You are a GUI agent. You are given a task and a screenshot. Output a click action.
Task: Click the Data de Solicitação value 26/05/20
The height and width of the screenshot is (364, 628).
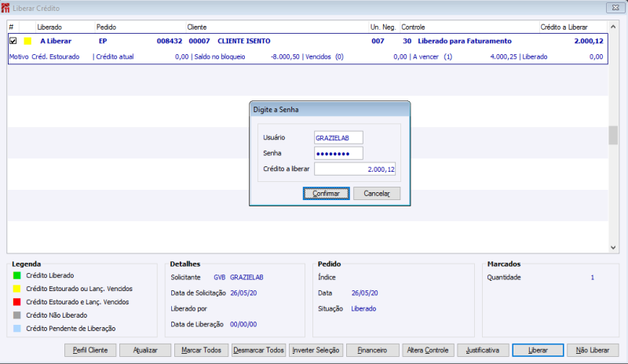click(243, 293)
